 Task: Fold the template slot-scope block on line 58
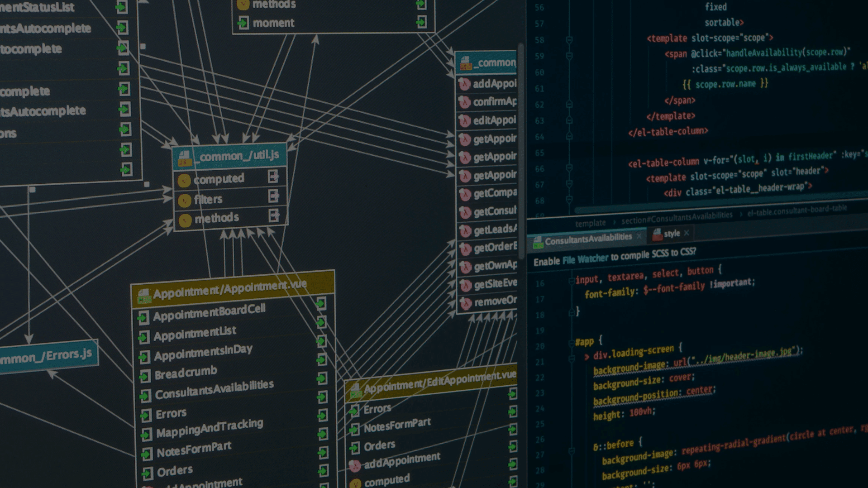[569, 40]
